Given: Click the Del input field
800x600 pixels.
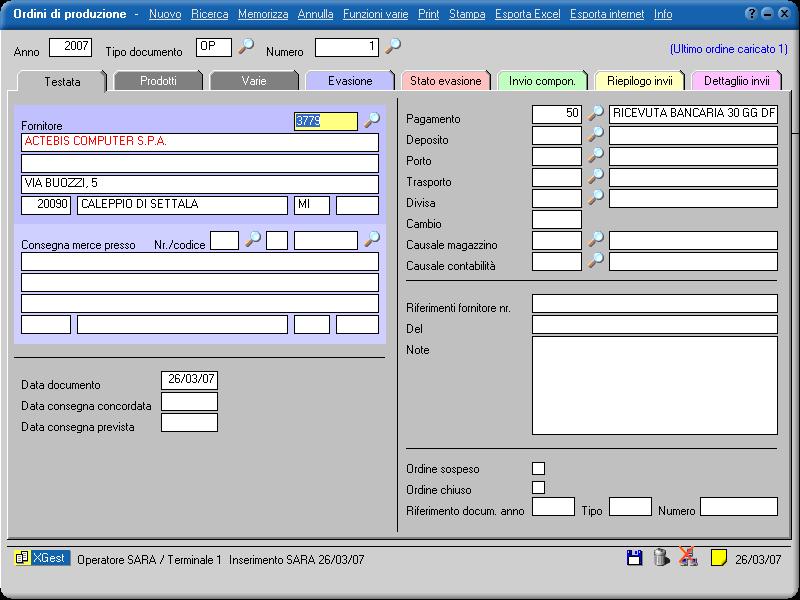Looking at the screenshot, I should [x=655, y=324].
